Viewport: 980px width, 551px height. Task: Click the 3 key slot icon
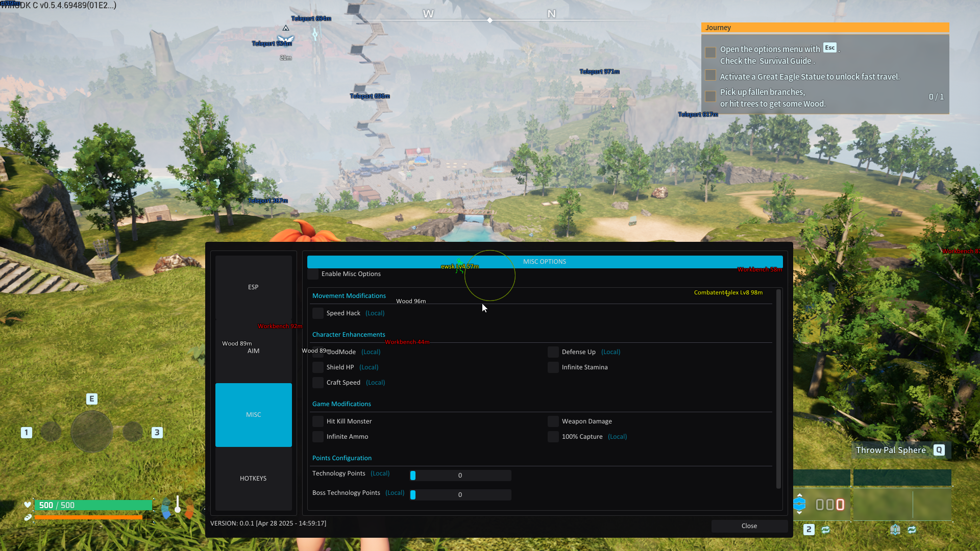click(157, 433)
